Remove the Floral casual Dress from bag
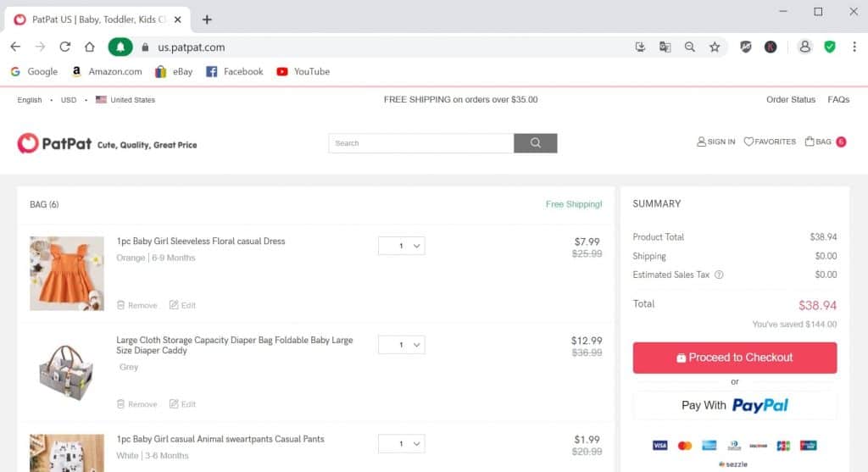 click(137, 305)
